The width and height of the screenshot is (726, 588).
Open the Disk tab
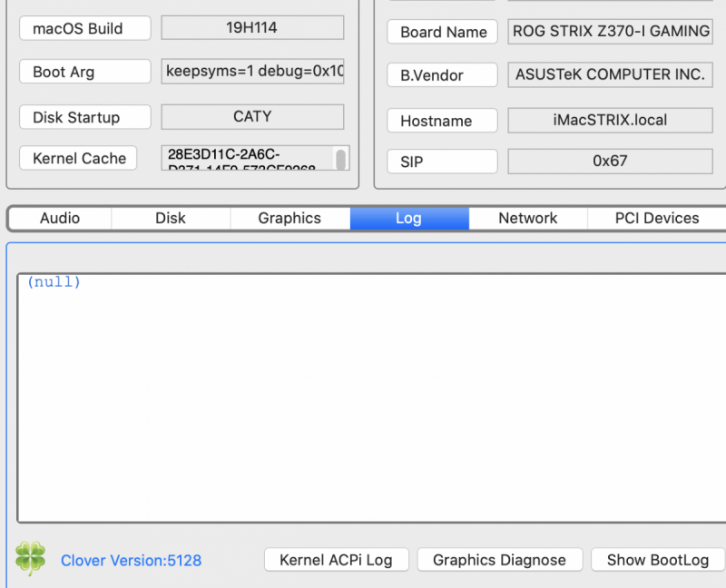(171, 219)
